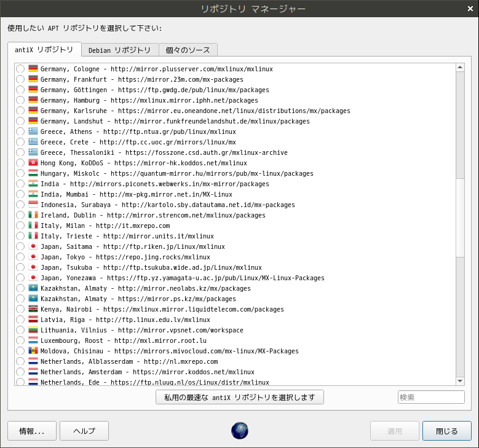Click the Moldovan flag beside Chisinau
Image resolution: width=479 pixels, height=448 pixels.
[33, 350]
